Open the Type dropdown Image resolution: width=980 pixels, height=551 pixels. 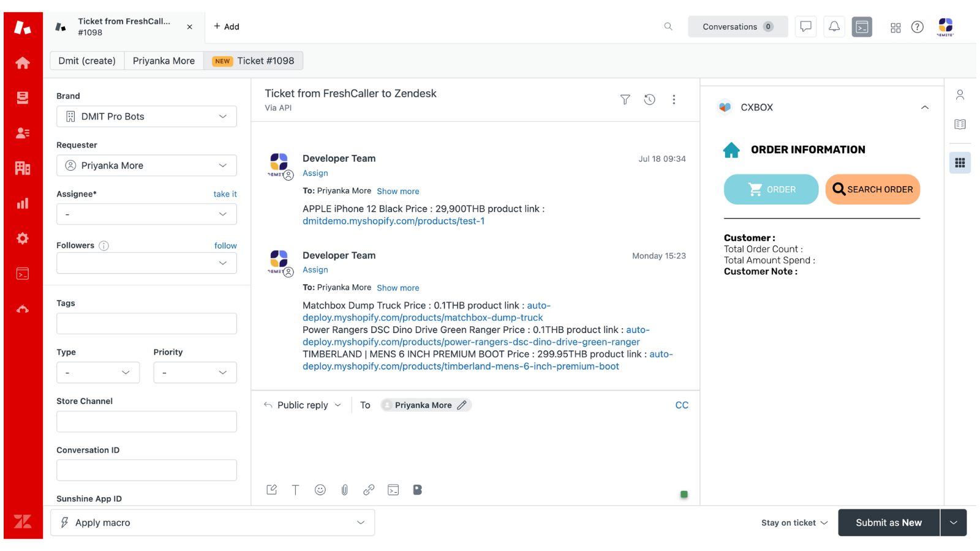tap(98, 372)
